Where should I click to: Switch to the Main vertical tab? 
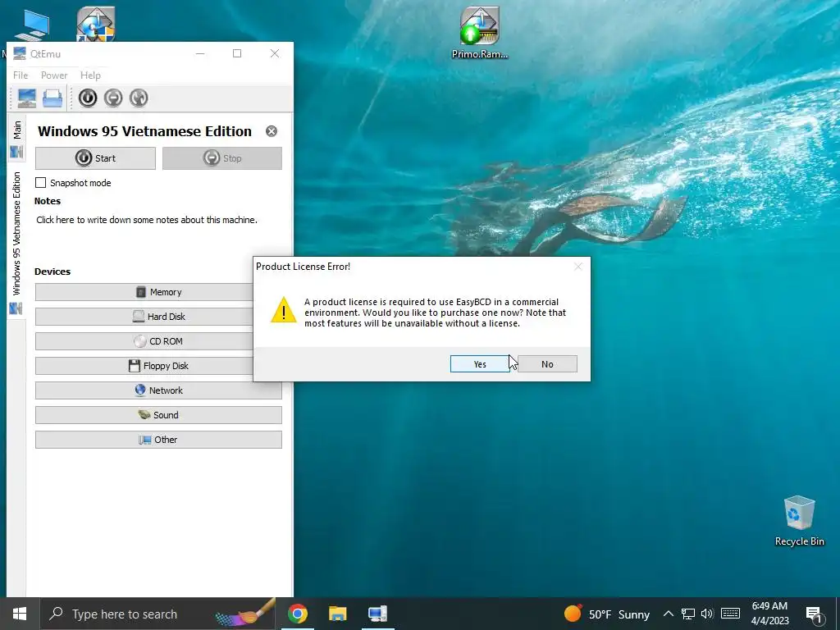click(x=16, y=138)
